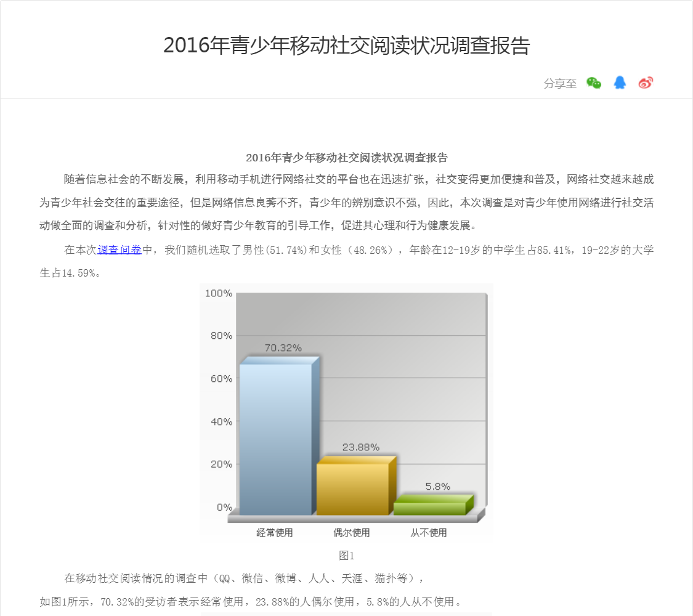The image size is (693, 616).
Task: Click the 图1 caption below the chart
Action: [346, 556]
